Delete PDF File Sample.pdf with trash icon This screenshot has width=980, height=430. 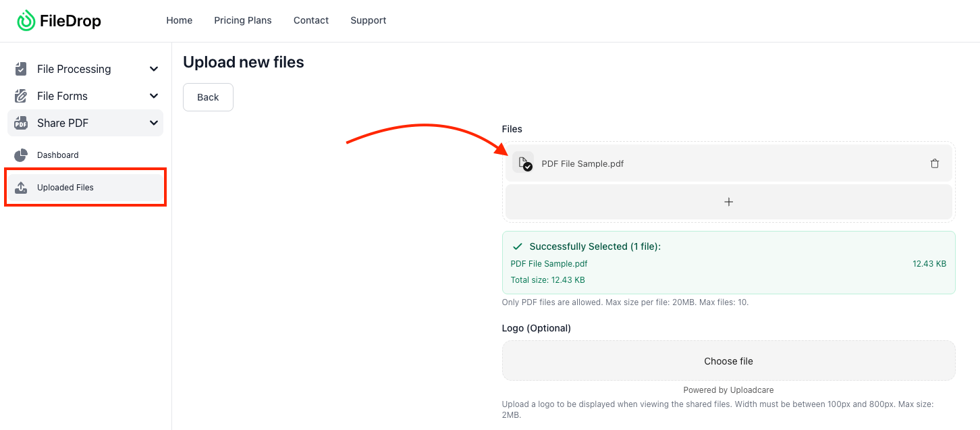coord(935,163)
